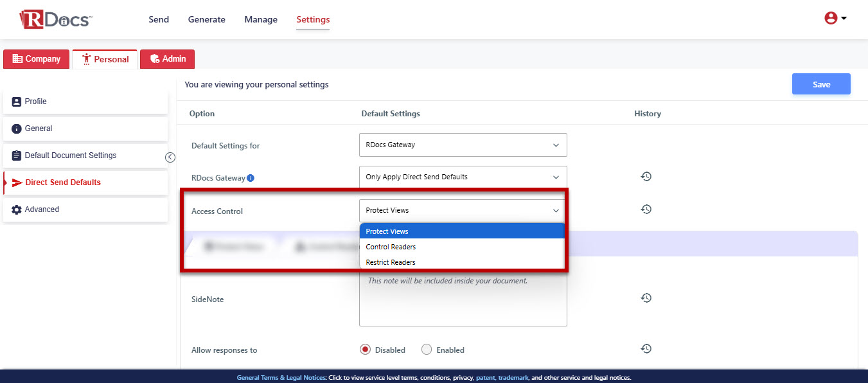Open the Send menu
Viewport: 868px width, 383px height.
(159, 19)
